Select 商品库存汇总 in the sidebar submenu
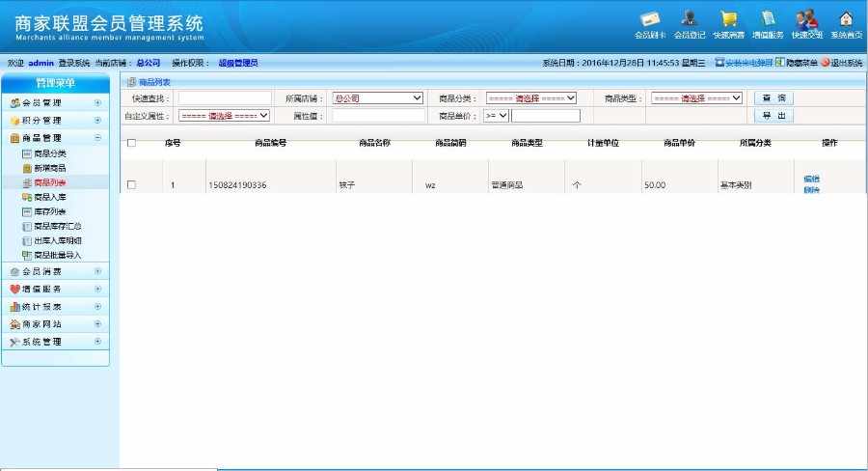Screen dimensions: 868x471 (x=58, y=226)
